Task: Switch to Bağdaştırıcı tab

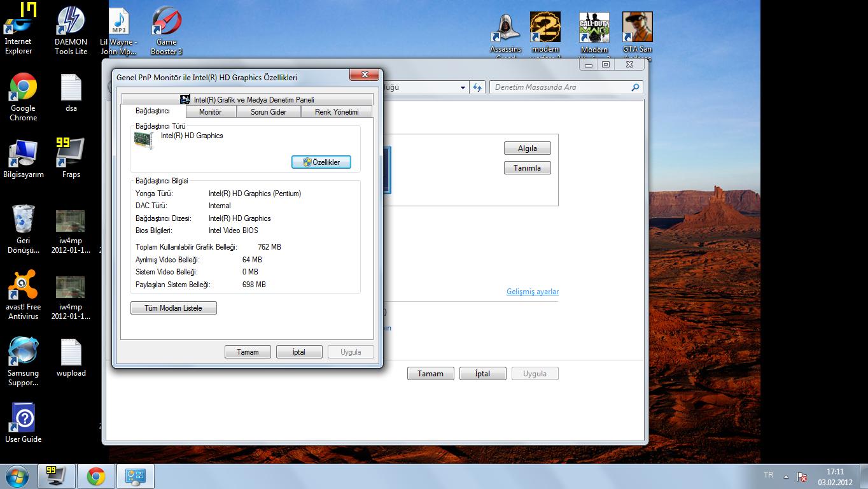Action: pos(152,111)
